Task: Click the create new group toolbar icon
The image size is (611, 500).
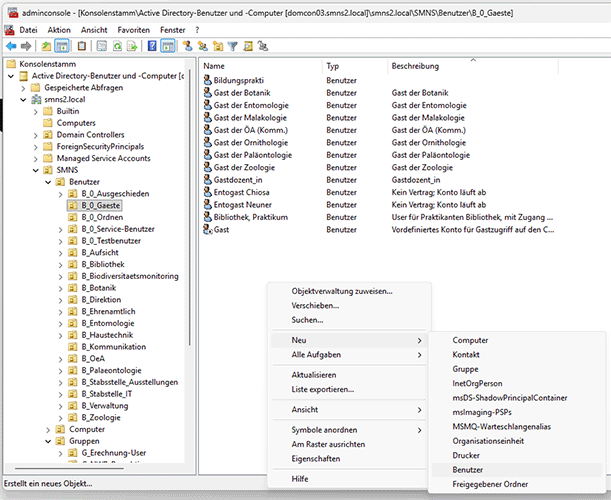Action: coord(202,46)
